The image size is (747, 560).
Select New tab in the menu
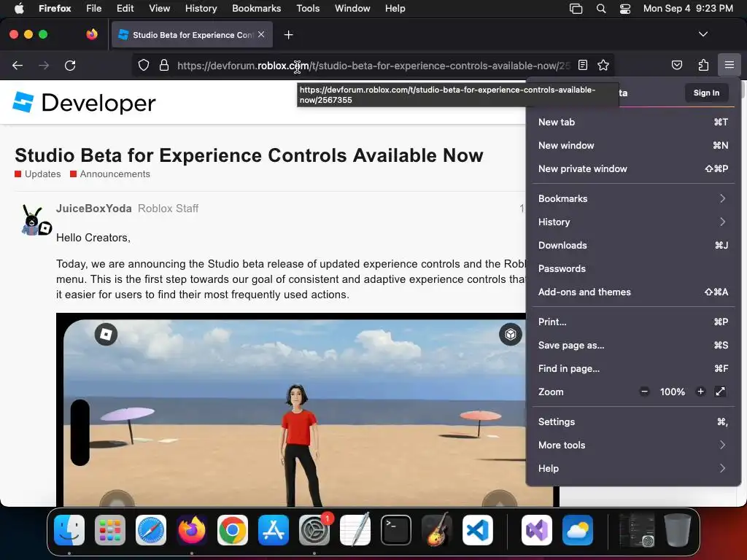coord(633,122)
